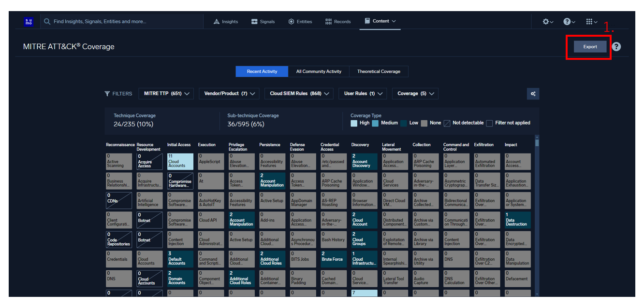
Task: Switch to the Recent Activity tab
Action: [262, 71]
